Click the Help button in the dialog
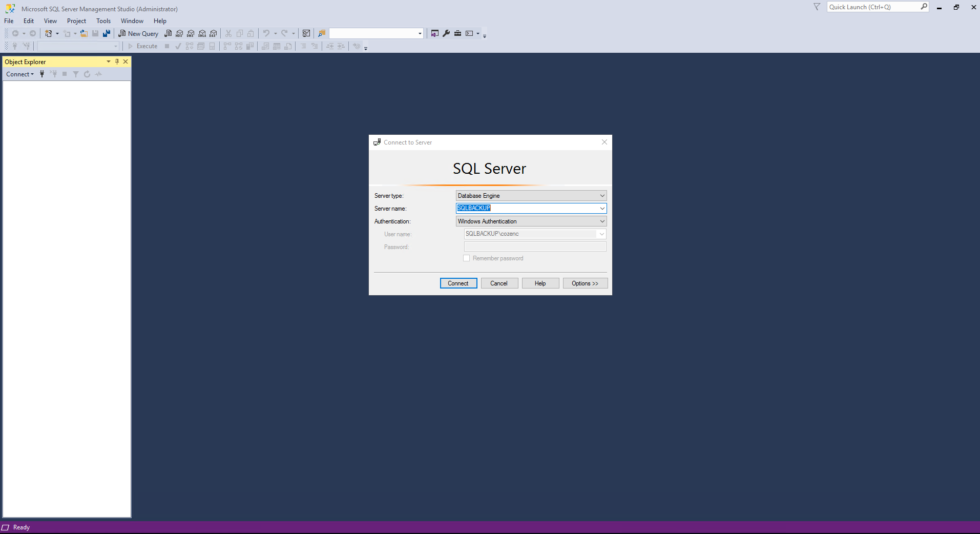 [x=540, y=283]
